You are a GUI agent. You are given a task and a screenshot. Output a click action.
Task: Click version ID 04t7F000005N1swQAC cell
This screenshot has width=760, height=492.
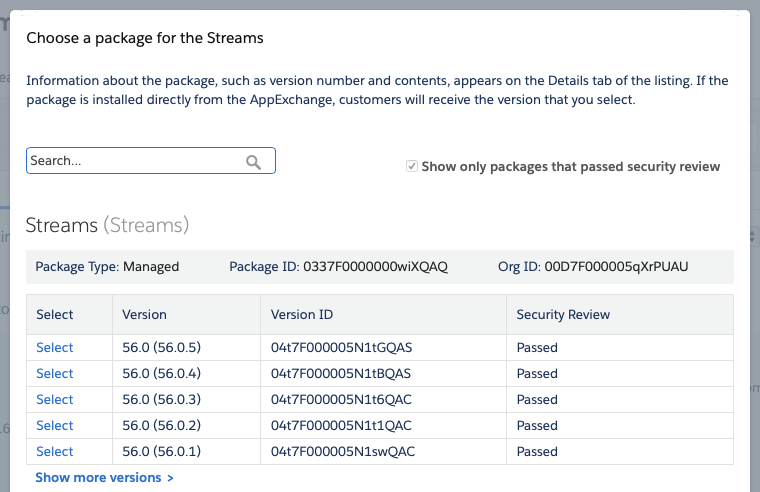tap(343, 452)
